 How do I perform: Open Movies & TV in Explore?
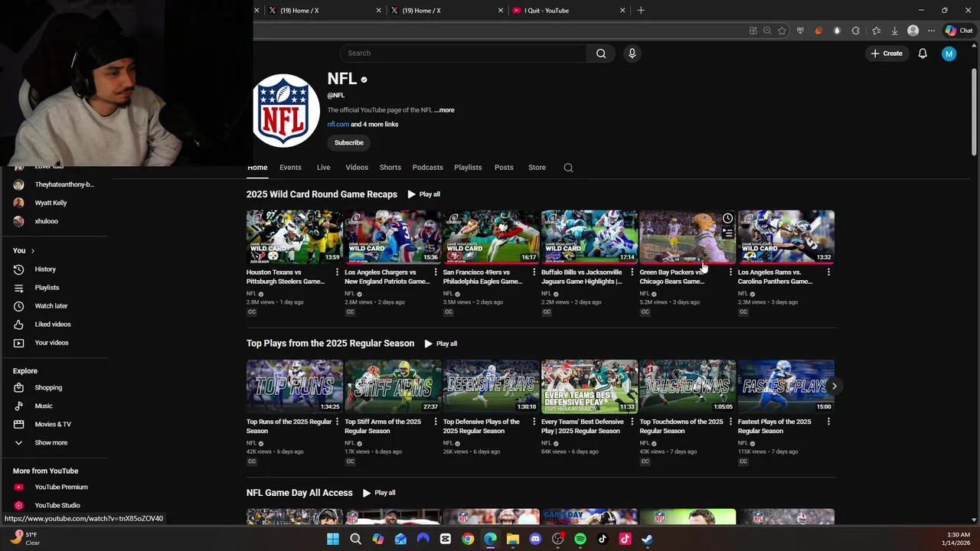[x=54, y=425]
